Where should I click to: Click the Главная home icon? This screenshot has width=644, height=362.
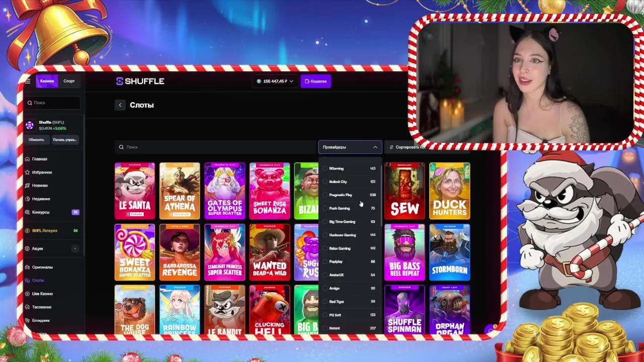click(x=27, y=159)
